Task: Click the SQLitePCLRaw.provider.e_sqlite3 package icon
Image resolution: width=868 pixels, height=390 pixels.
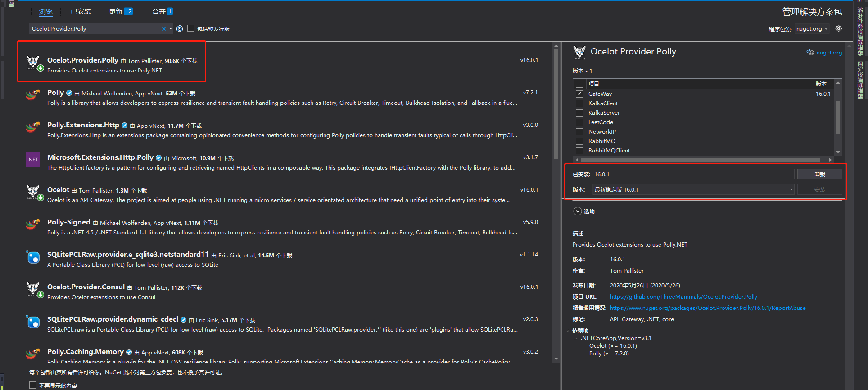Action: coord(33,257)
